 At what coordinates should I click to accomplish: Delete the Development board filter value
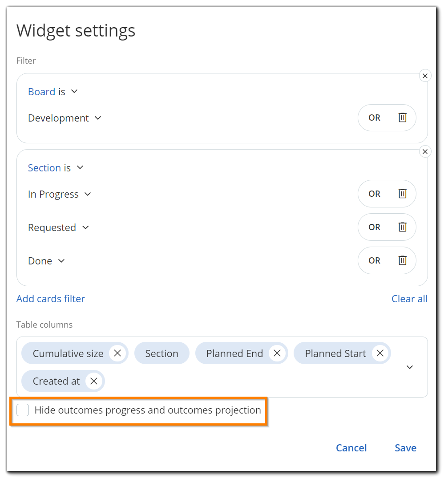point(402,118)
